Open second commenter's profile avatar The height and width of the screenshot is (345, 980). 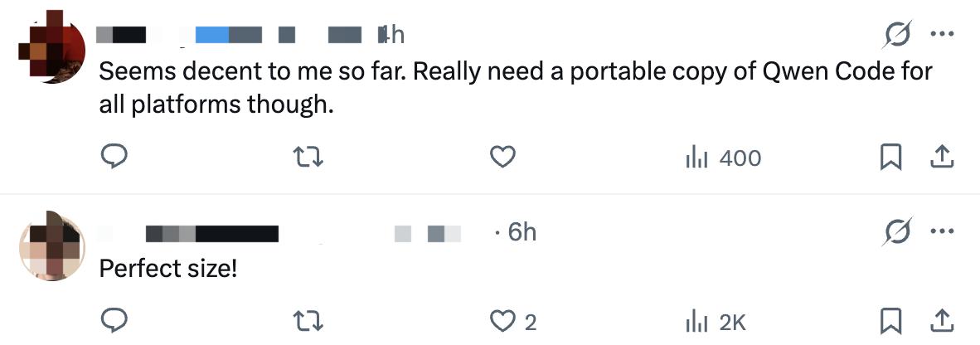point(51,246)
